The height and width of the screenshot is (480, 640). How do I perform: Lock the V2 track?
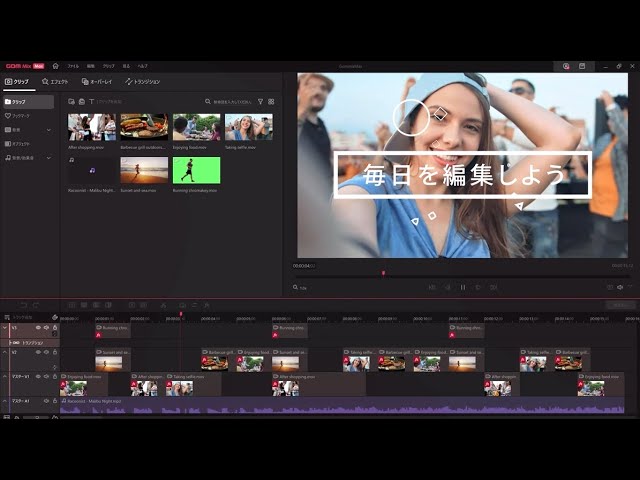tap(55, 352)
